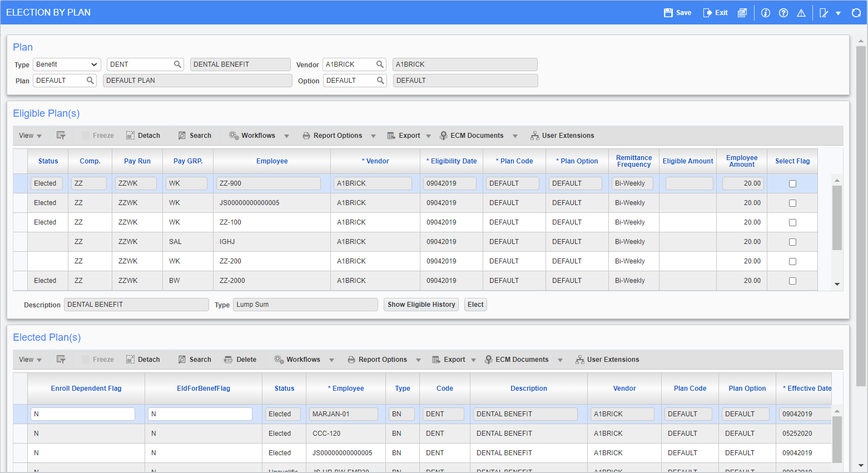Open ECM Documents in Eligible Plans toolbar
Viewport: 868px width, 473px height.
pyautogui.click(x=472, y=136)
